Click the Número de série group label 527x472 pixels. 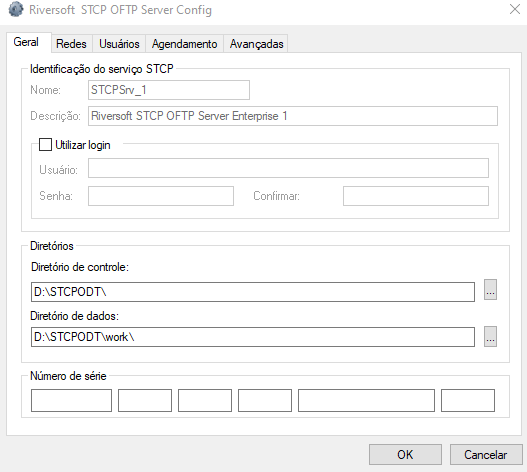coord(68,376)
